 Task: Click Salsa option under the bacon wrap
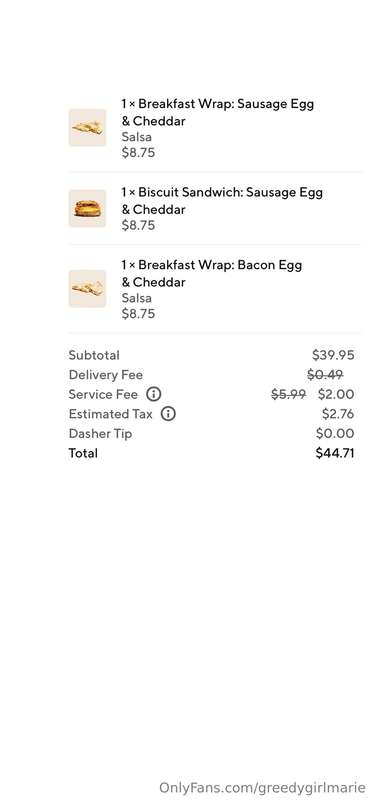point(136,298)
